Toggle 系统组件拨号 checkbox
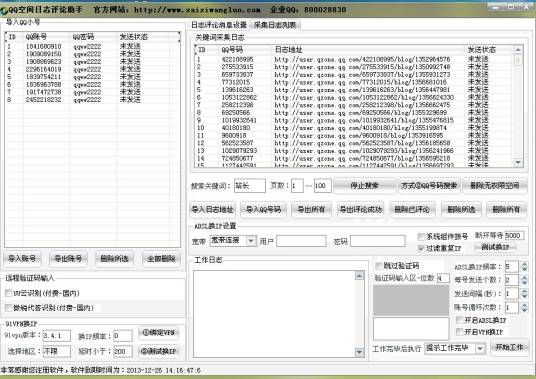 (x=421, y=236)
